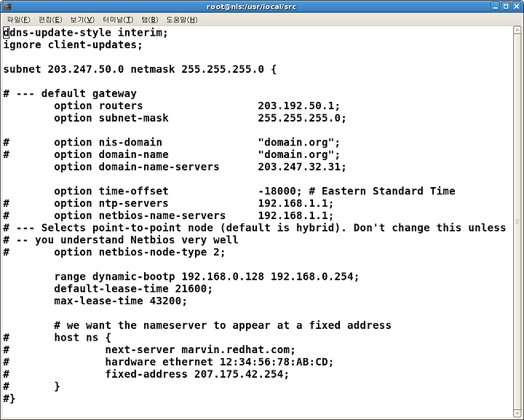The image size is (524, 420).
Task: Click the scrollbar down arrow
Action: coord(517,413)
